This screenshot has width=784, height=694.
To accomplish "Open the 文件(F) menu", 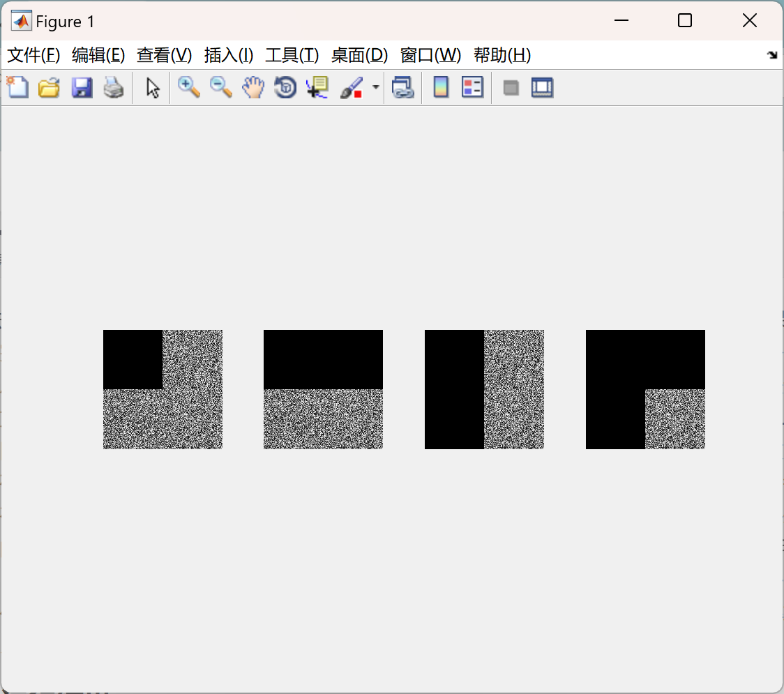I will pos(33,55).
